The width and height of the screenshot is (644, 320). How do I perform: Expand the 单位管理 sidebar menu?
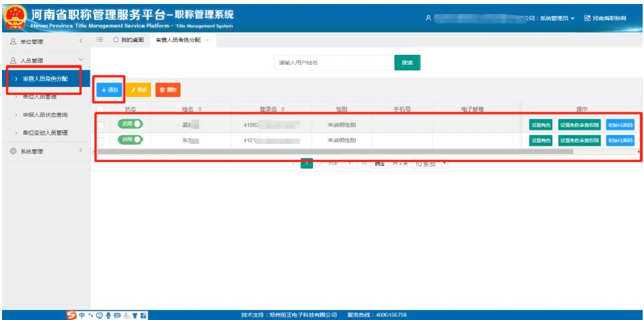[81, 41]
